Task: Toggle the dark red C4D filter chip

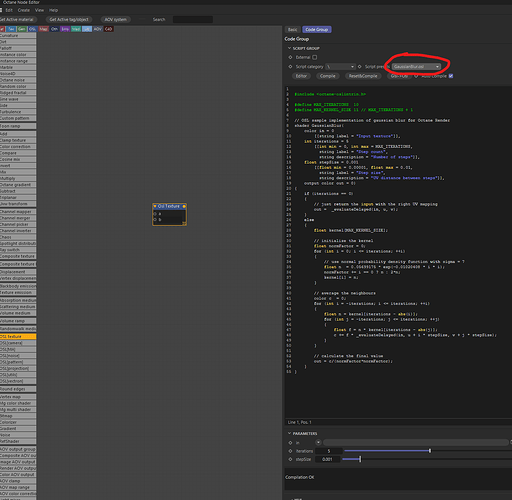Action: click(108, 29)
